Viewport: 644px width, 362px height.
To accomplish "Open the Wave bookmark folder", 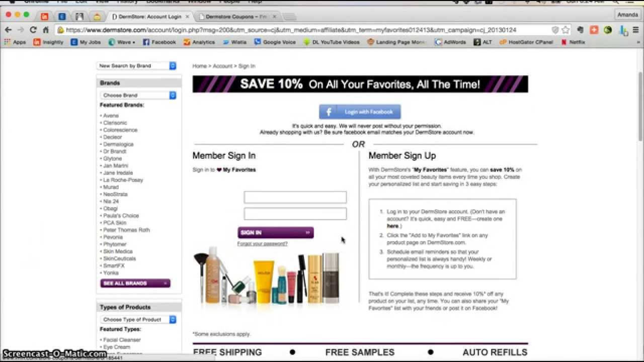I will [x=122, y=42].
